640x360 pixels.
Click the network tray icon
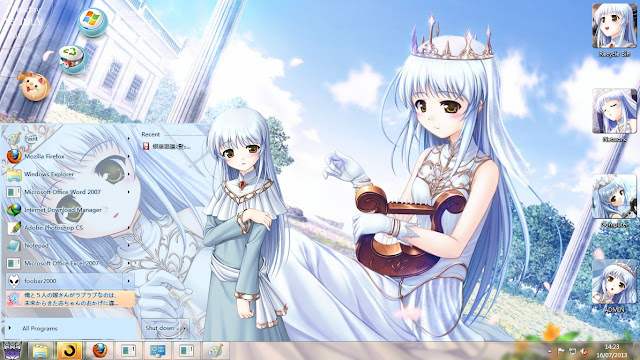click(572, 351)
